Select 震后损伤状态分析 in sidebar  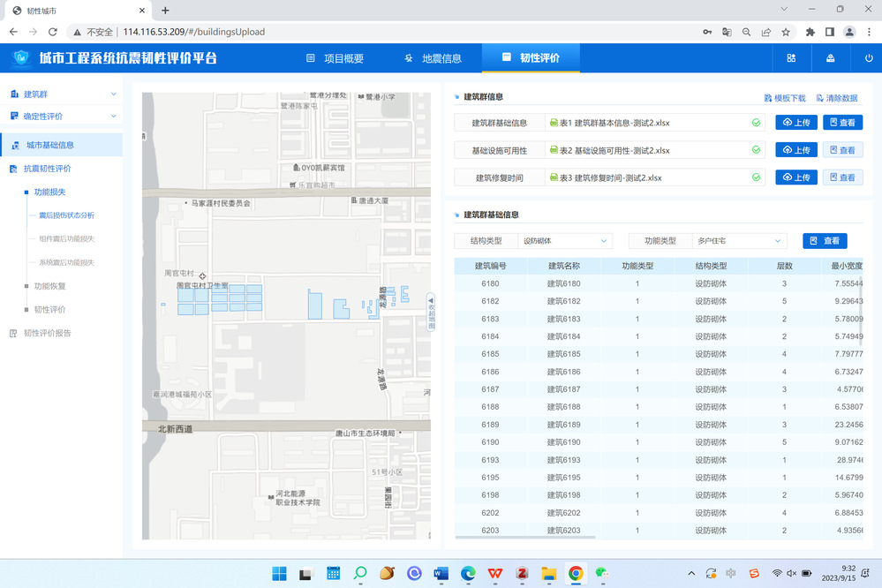point(66,215)
